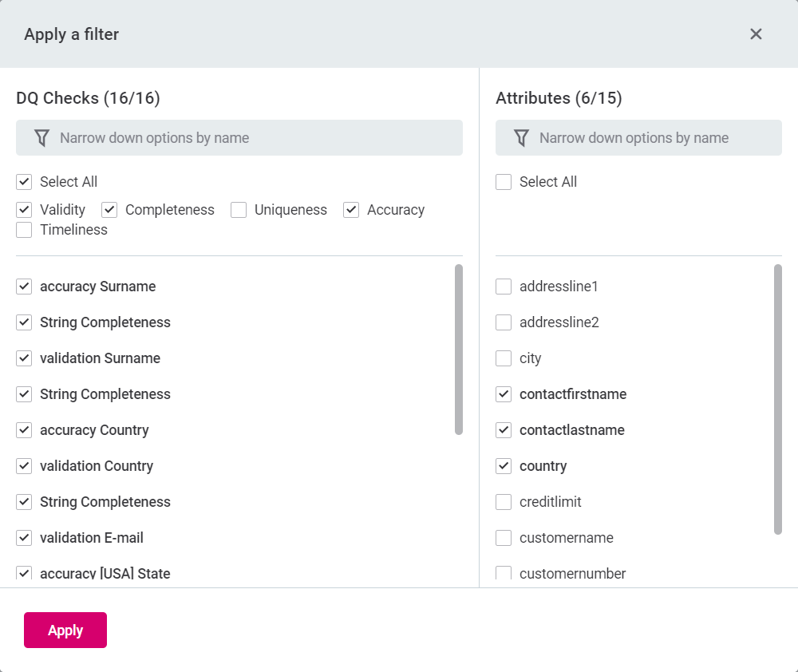This screenshot has height=672, width=798.
Task: Enable the Uniqueness dimension checkbox
Action: [239, 210]
